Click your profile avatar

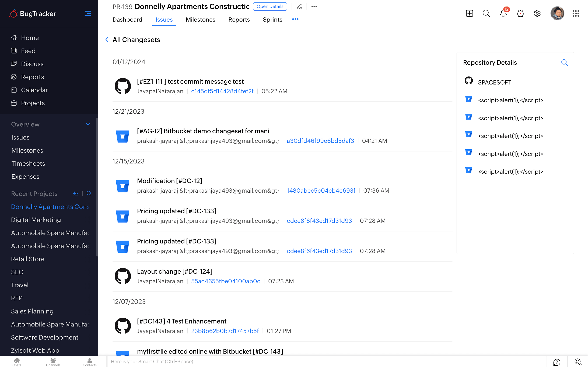click(x=557, y=13)
